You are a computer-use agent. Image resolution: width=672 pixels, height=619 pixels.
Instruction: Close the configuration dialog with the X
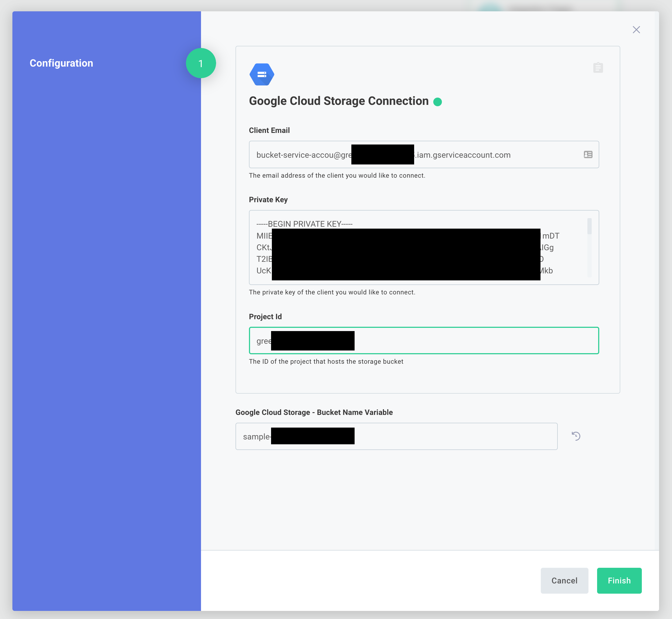(x=636, y=30)
